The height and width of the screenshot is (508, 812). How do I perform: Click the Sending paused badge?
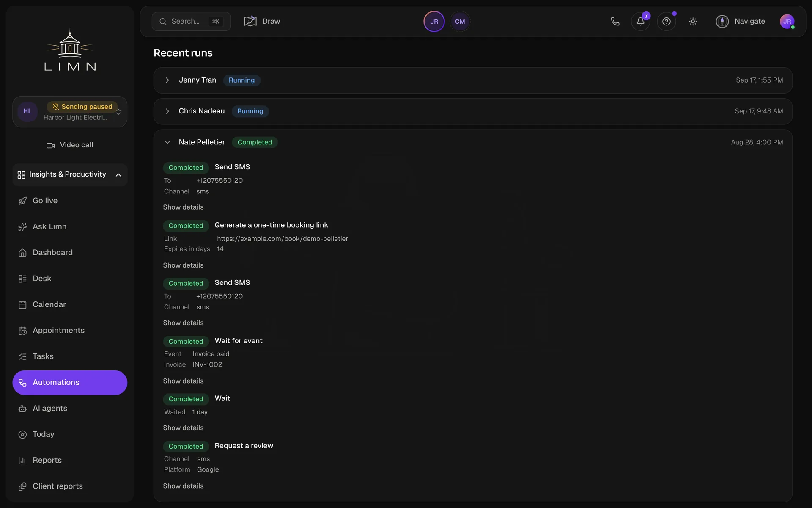82,107
